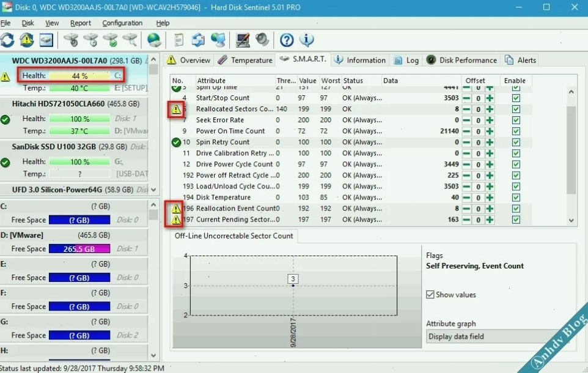Open the Configuration menu
The width and height of the screenshot is (588, 373).
122,23
